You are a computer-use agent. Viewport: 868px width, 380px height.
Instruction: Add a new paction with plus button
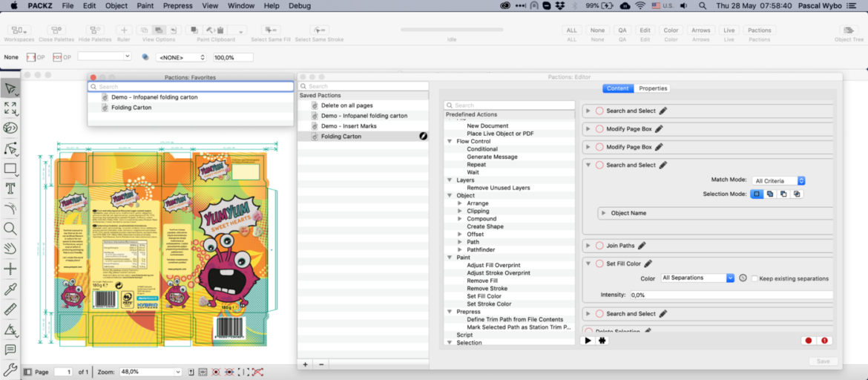coord(305,364)
